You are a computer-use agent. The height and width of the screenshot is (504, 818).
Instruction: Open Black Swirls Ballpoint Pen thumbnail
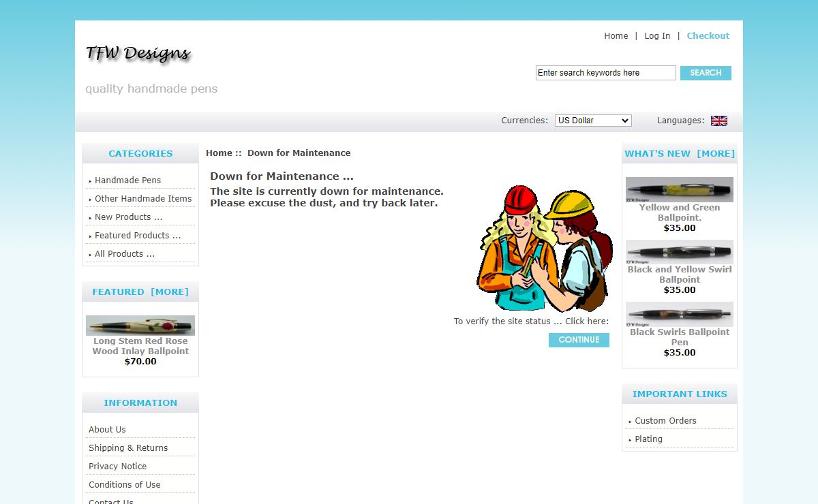pyautogui.click(x=680, y=315)
